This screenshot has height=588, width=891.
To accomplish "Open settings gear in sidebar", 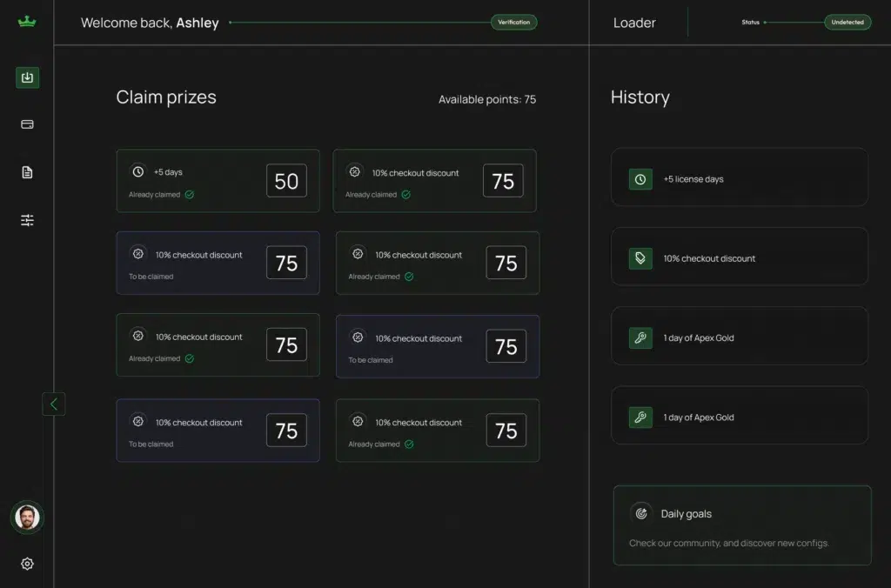I will coord(27,564).
